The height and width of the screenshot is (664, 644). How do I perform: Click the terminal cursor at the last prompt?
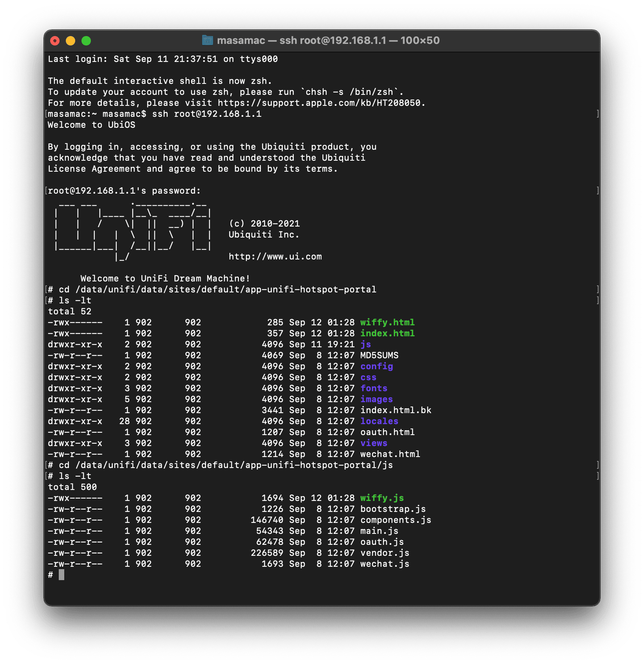62,575
